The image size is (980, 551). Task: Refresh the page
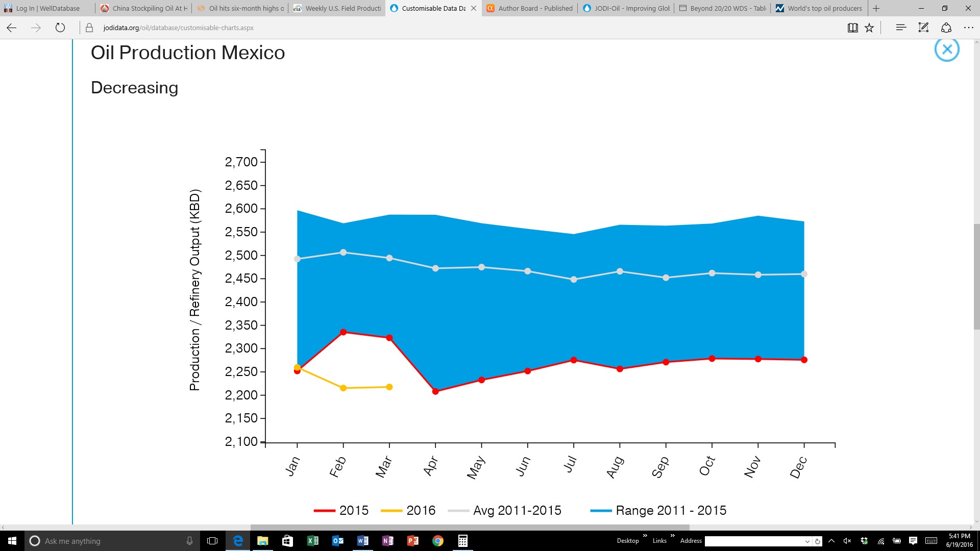pos(60,28)
